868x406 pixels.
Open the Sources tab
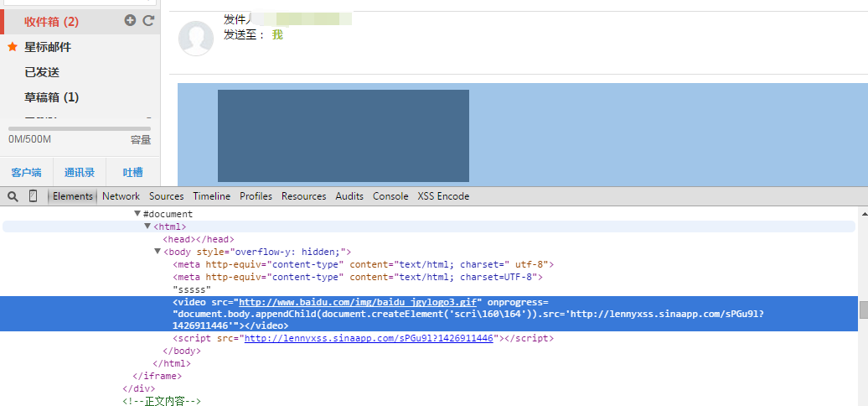click(166, 196)
